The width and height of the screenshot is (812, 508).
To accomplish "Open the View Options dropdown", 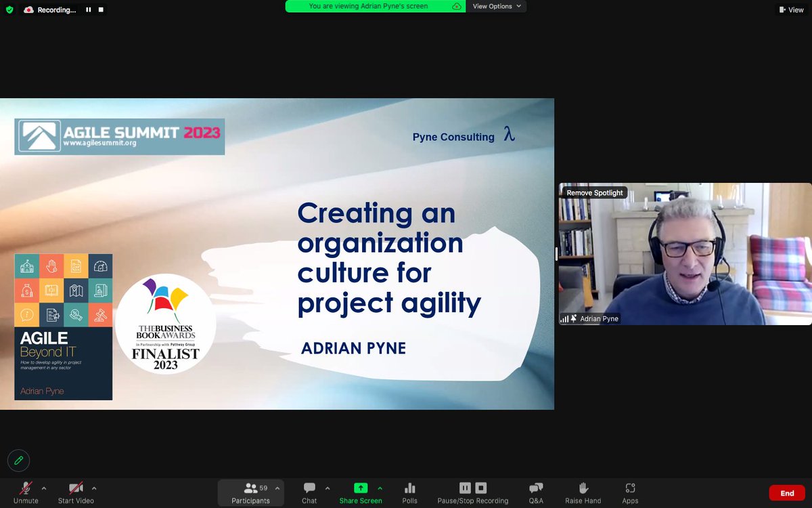I will (497, 6).
